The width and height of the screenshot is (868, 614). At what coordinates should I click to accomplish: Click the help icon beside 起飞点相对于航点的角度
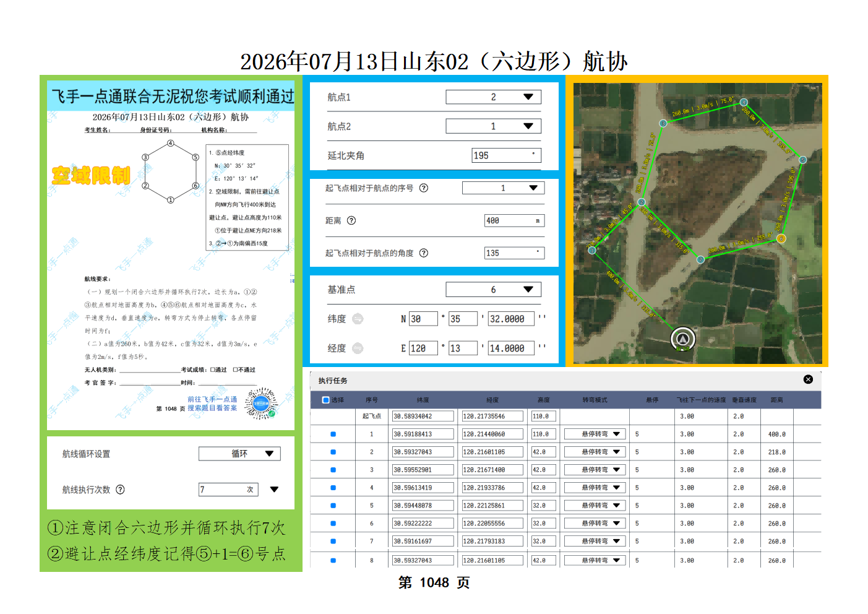point(424,253)
